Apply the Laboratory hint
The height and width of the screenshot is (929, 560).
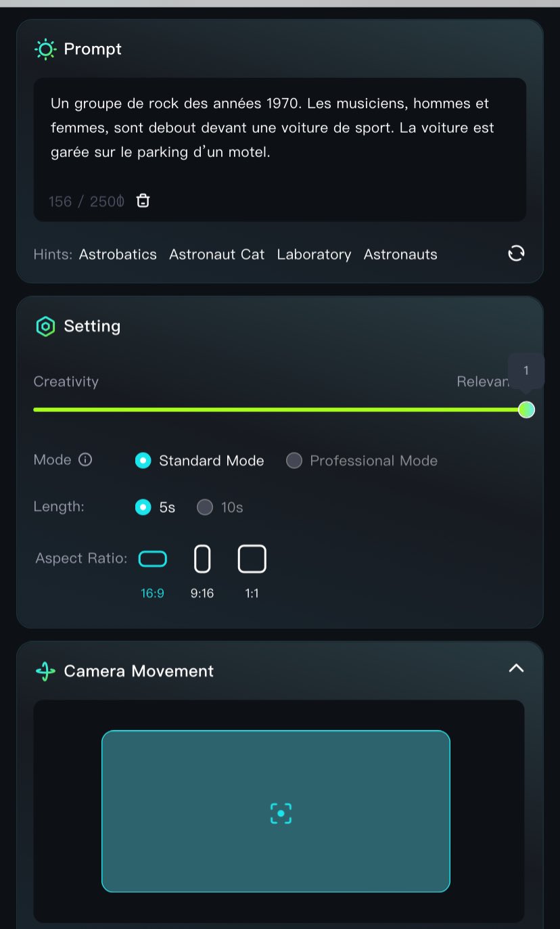(314, 254)
